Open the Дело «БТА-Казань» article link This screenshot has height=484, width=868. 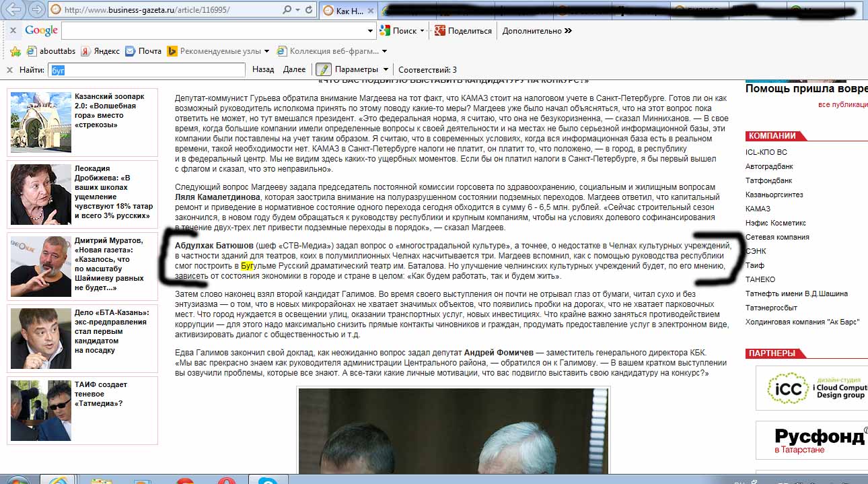(x=112, y=331)
